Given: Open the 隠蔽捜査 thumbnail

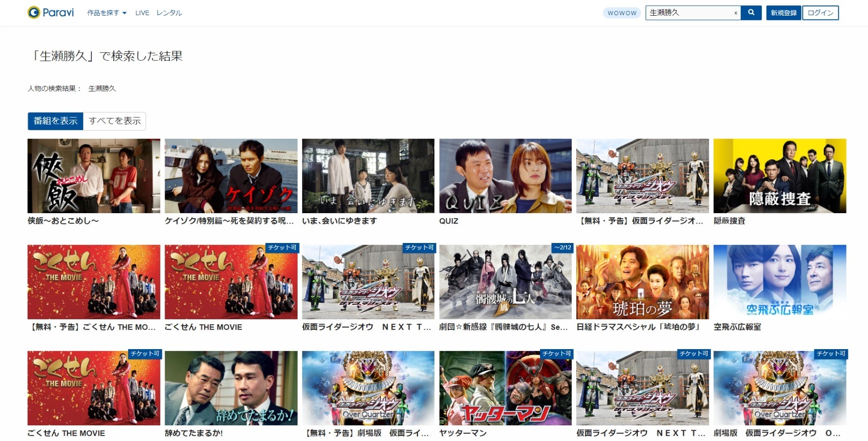Looking at the screenshot, I should (x=780, y=176).
